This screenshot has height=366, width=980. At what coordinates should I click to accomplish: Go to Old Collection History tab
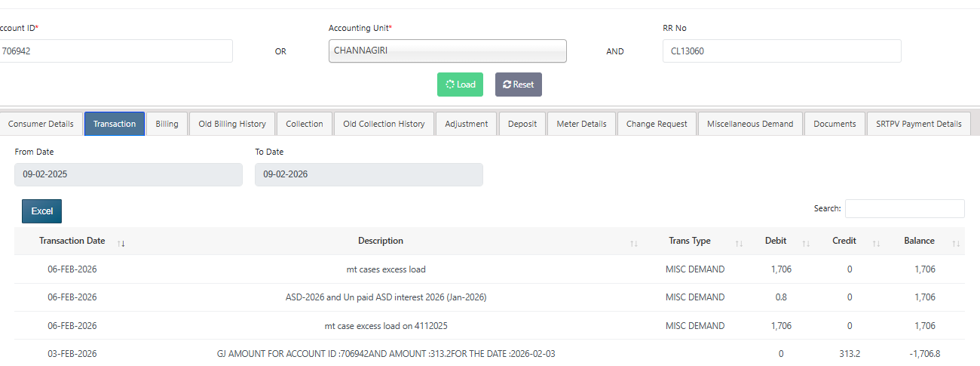pos(384,124)
